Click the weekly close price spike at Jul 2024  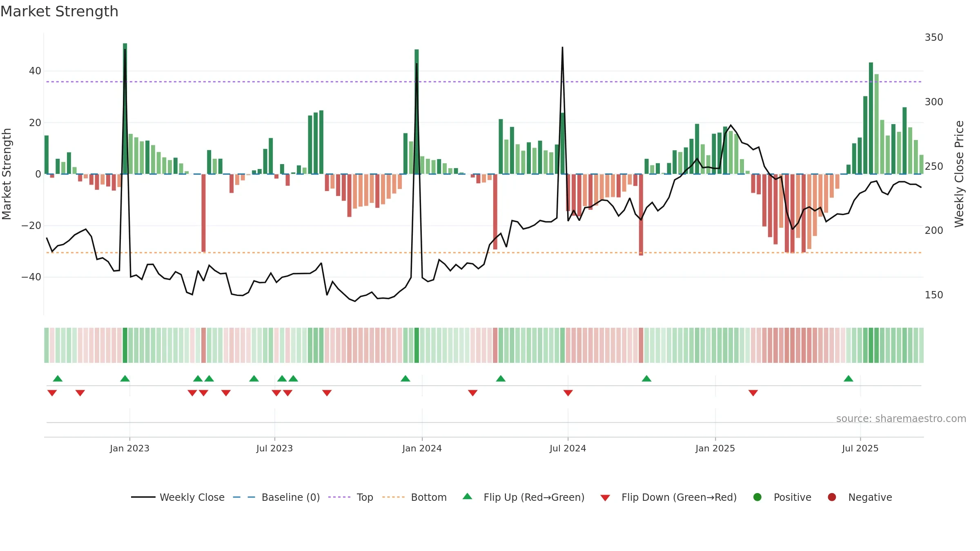click(x=562, y=47)
